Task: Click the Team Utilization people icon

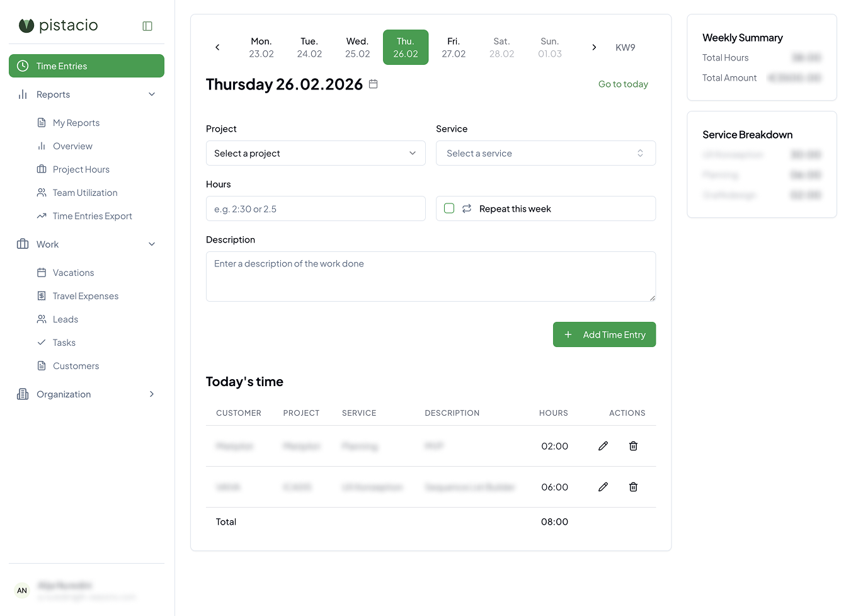Action: click(40, 192)
